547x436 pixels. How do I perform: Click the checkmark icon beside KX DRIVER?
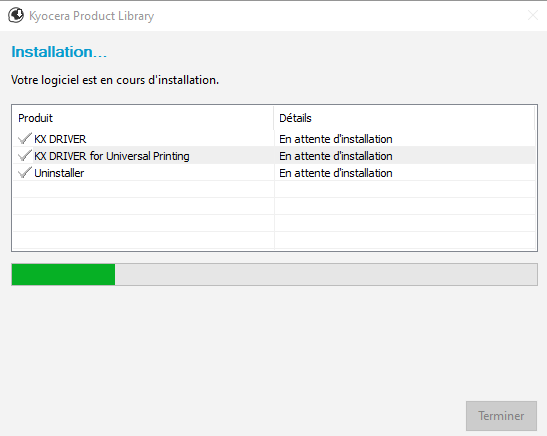(24, 138)
